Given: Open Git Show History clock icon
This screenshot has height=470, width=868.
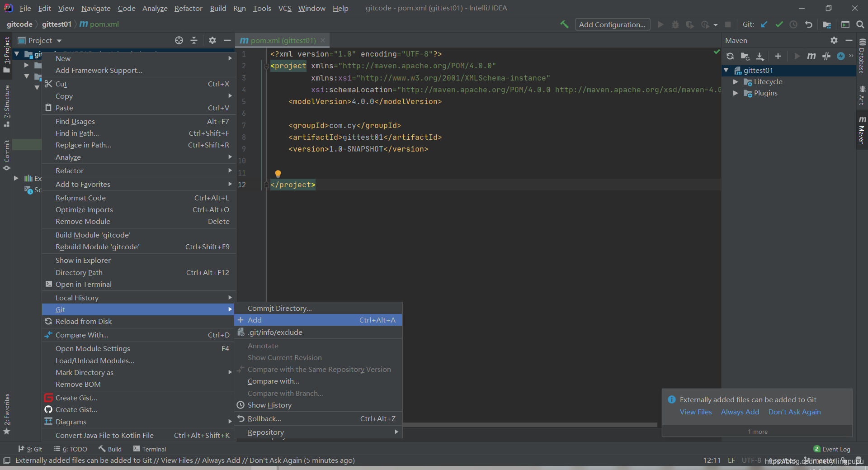Looking at the screenshot, I should point(793,24).
